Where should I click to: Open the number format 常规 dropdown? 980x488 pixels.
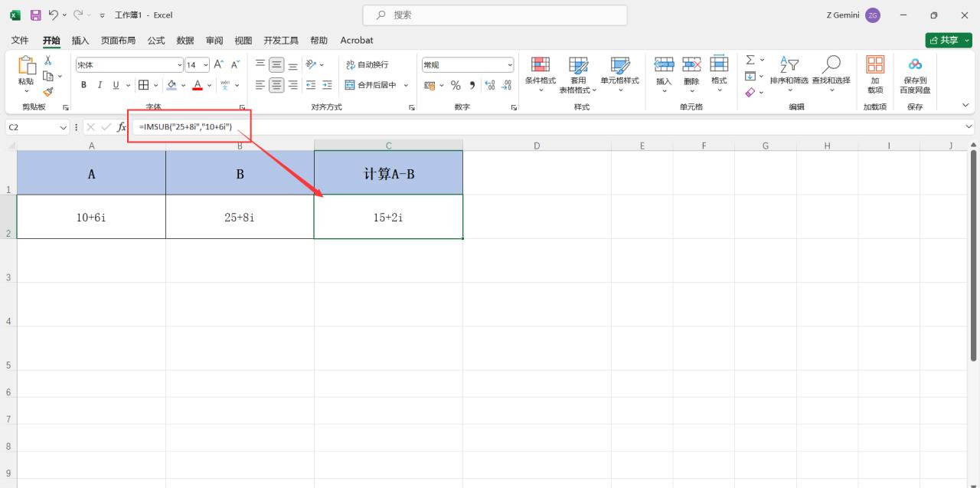pyautogui.click(x=509, y=65)
